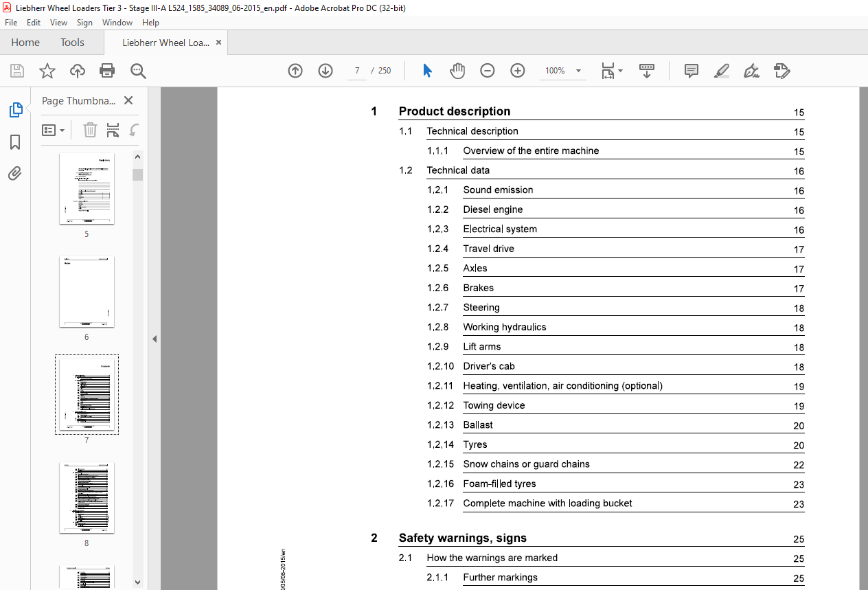Click the Snow chains or guard chains entry

526,464
